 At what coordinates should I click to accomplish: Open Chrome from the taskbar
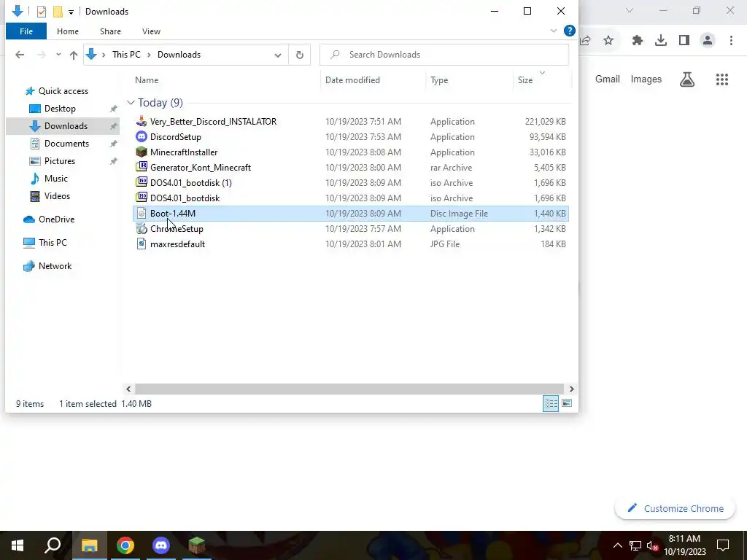pyautogui.click(x=125, y=545)
